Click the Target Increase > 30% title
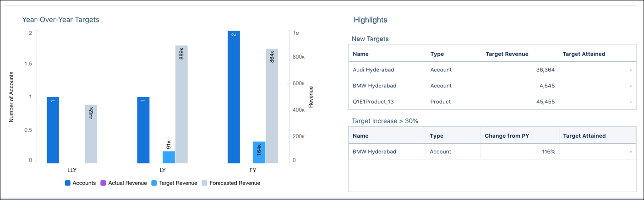644x200 pixels. tap(385, 121)
